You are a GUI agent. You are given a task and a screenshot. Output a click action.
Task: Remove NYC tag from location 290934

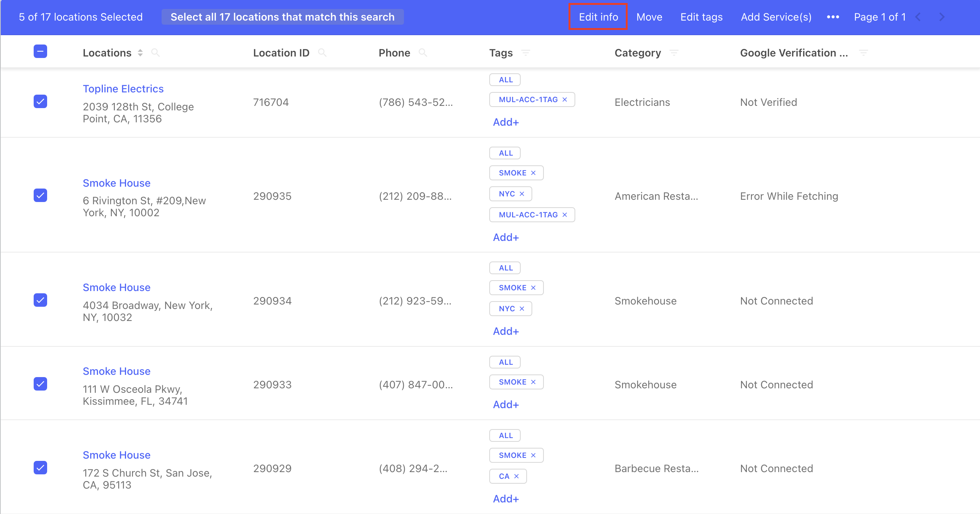pyautogui.click(x=522, y=309)
